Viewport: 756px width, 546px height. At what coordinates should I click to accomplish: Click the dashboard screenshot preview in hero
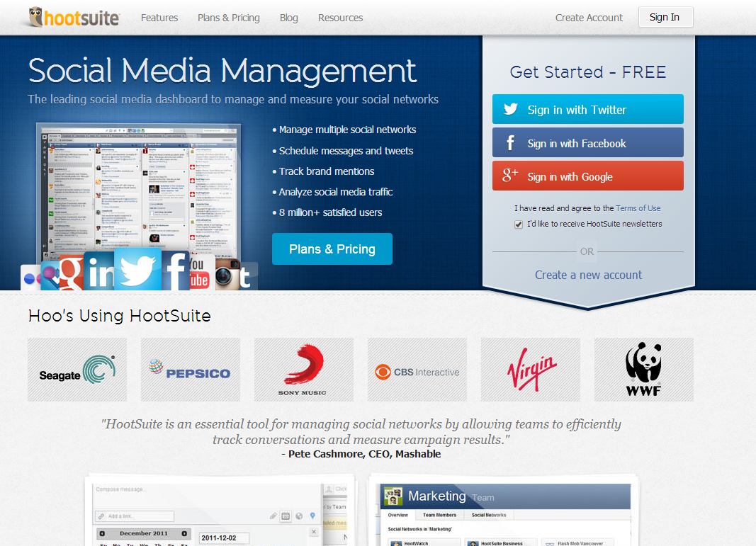[x=139, y=193]
